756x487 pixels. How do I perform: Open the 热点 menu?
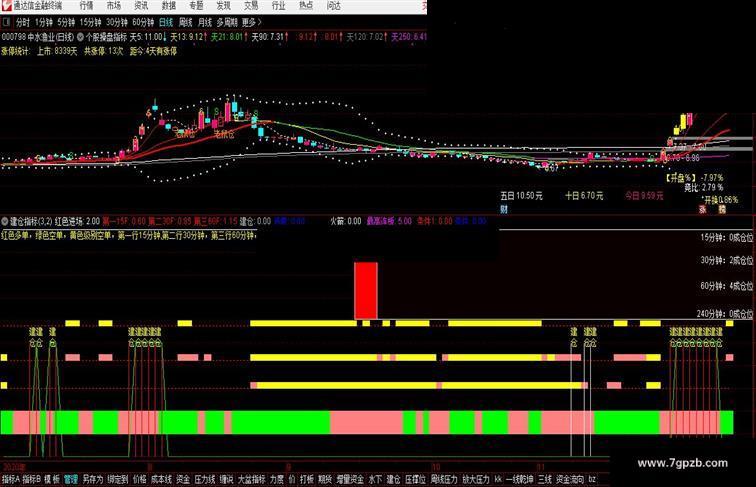click(x=306, y=6)
